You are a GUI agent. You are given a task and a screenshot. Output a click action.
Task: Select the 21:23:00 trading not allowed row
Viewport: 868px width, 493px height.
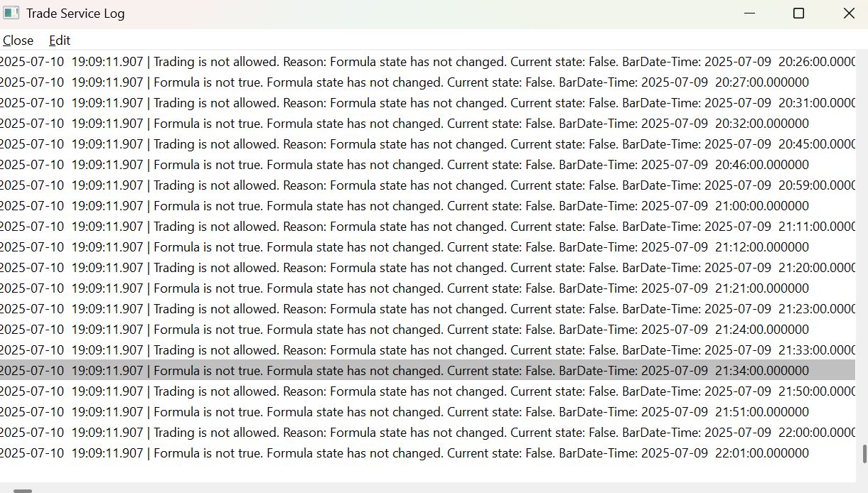click(427, 309)
